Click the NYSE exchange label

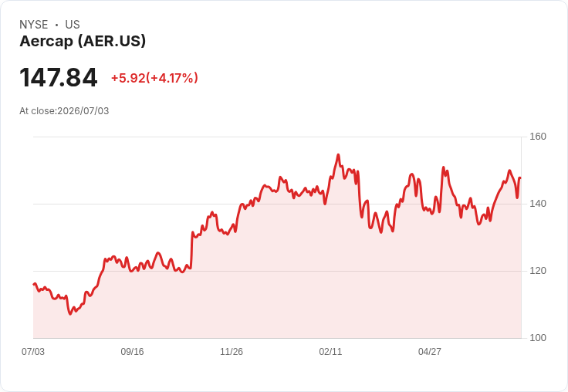pos(34,25)
